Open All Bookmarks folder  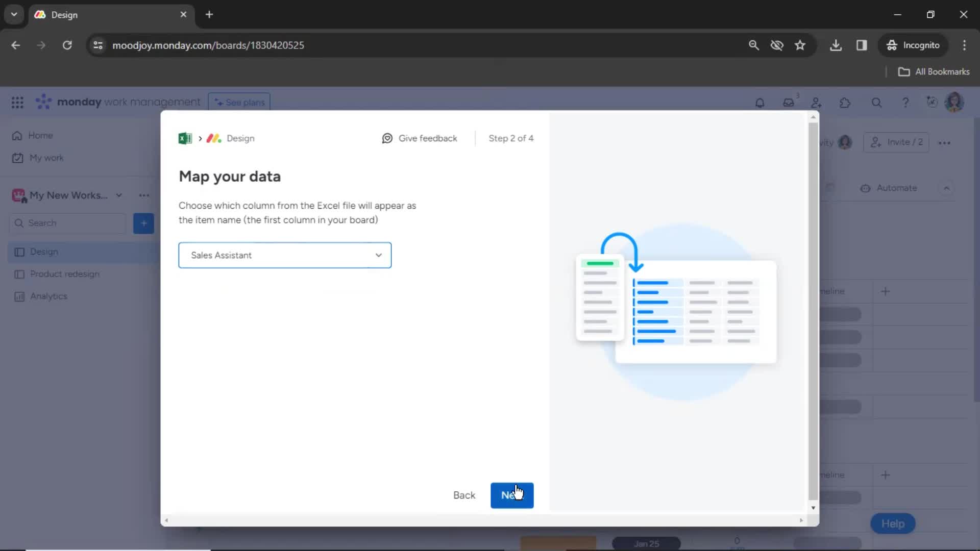click(x=934, y=72)
